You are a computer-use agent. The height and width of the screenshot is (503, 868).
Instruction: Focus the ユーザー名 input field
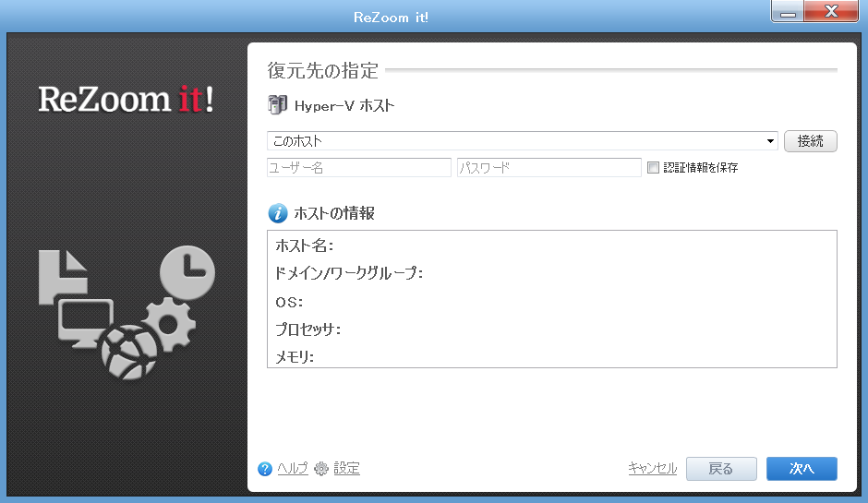[x=358, y=168]
